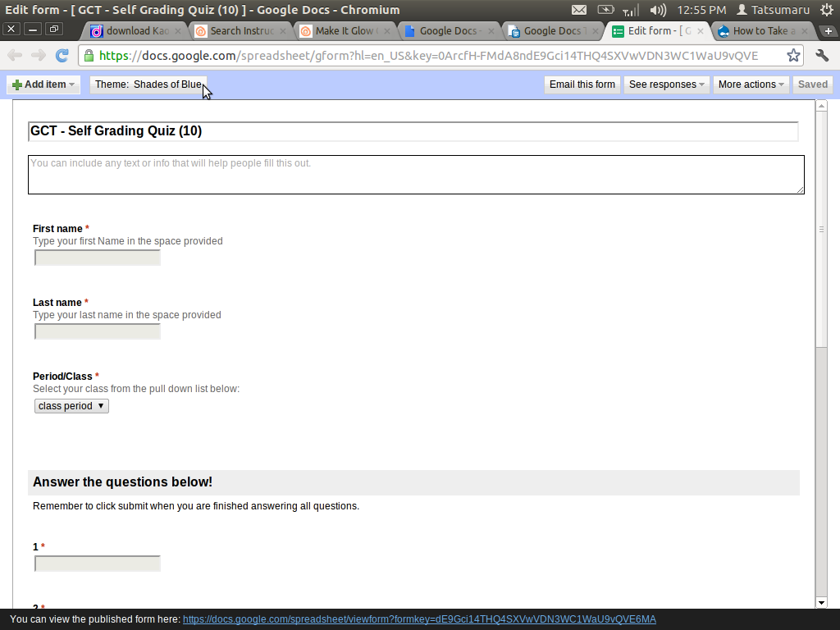Viewport: 840px width, 630px height.
Task: Click the wrench settings icon beside the address bar
Action: 823,55
